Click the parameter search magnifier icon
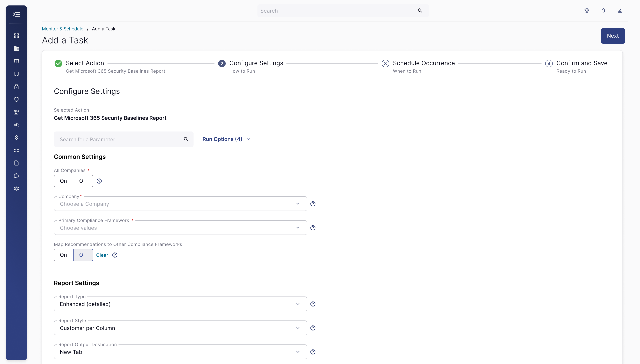 point(186,139)
